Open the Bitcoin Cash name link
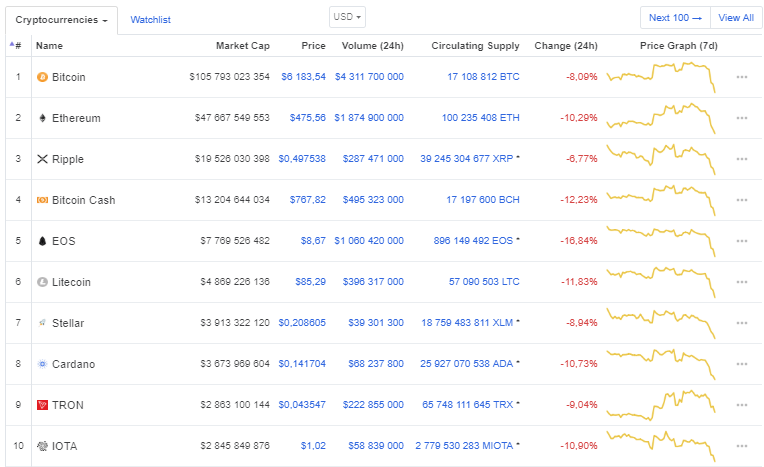The height and width of the screenshot is (467, 764). [83, 200]
